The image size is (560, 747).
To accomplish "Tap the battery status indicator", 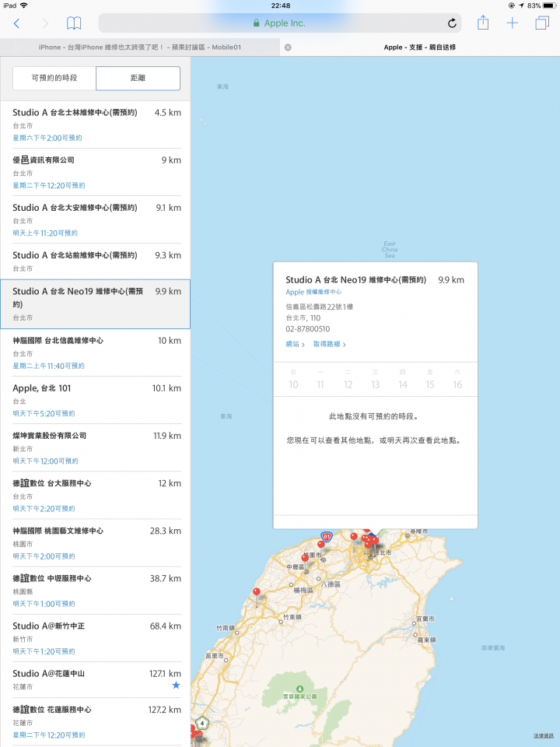I will [550, 5].
